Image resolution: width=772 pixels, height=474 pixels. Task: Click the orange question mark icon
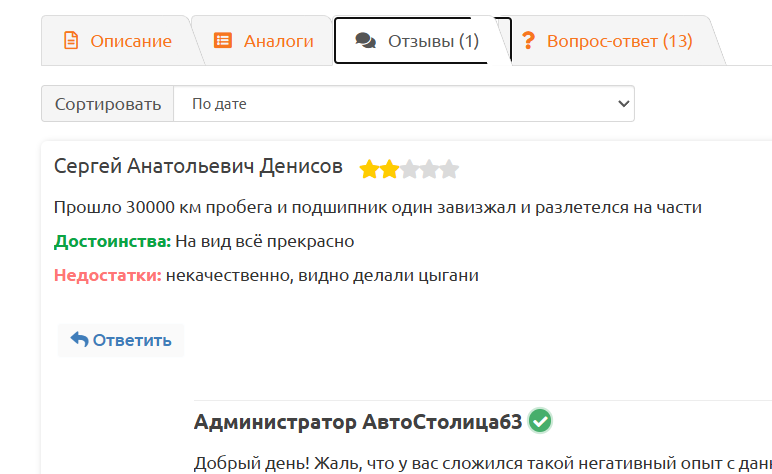(528, 40)
